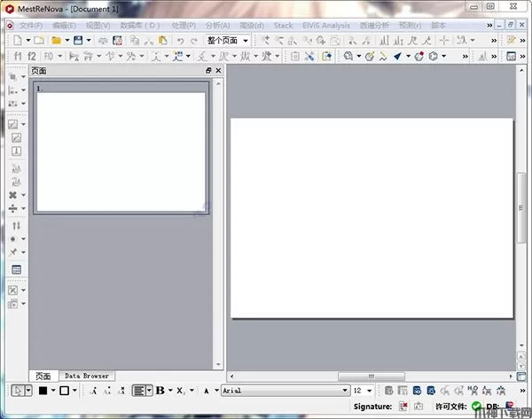Click the Undo arrow icon
Image resolution: width=532 pixels, height=419 pixels.
coord(180,41)
